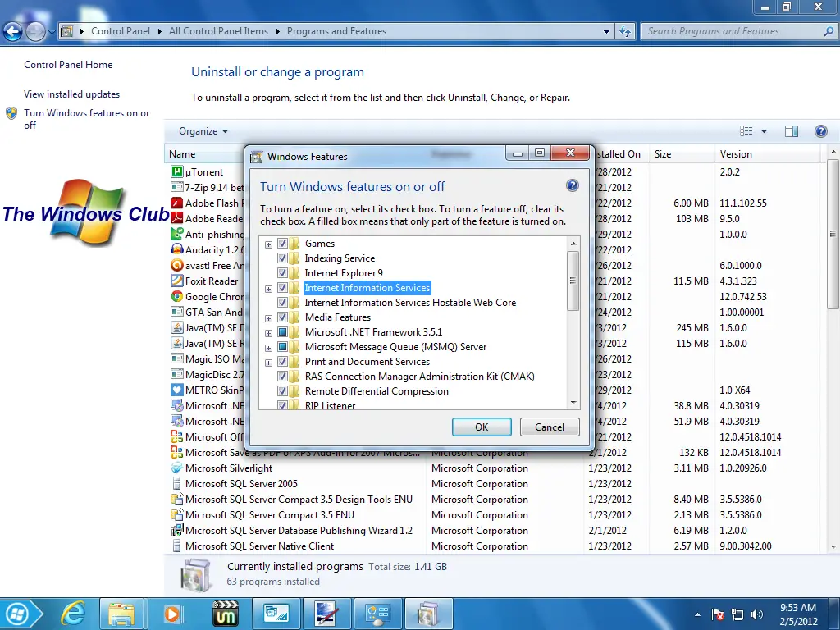Click the clock showing 9:53 AM
The height and width of the screenshot is (630, 840).
797,608
